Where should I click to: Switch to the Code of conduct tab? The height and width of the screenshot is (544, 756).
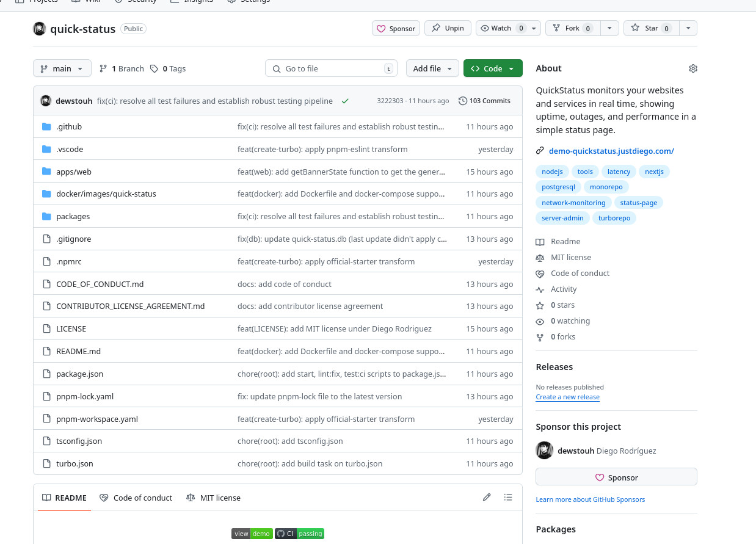[x=136, y=498]
